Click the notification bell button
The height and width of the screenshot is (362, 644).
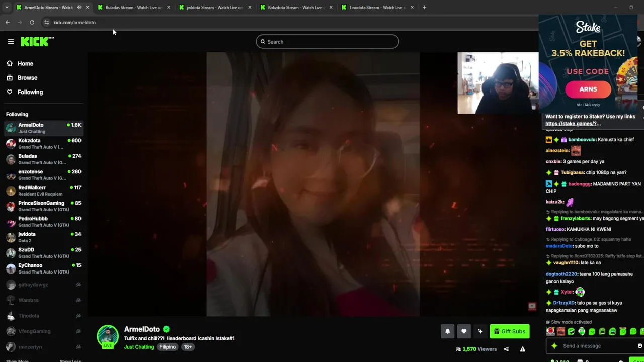[x=447, y=331]
